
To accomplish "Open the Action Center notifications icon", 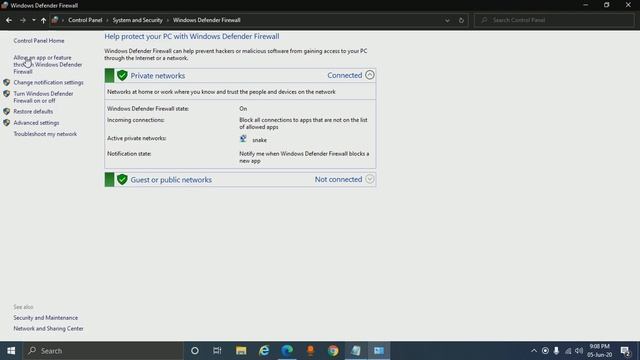I will tap(625, 351).
